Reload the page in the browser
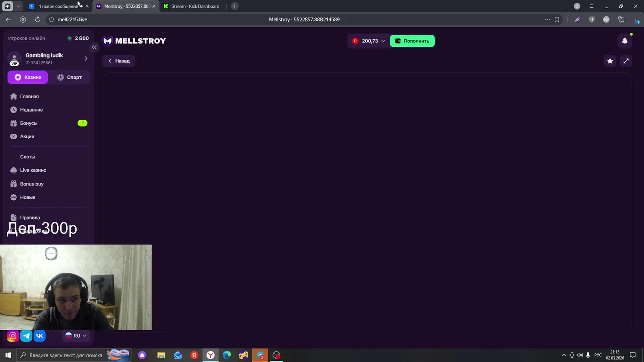644x362 pixels. [x=37, y=19]
